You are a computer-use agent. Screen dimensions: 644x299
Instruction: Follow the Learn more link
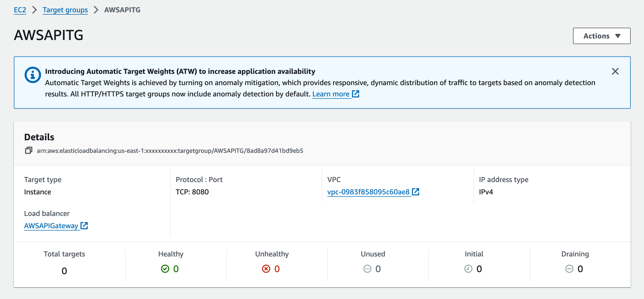point(331,94)
